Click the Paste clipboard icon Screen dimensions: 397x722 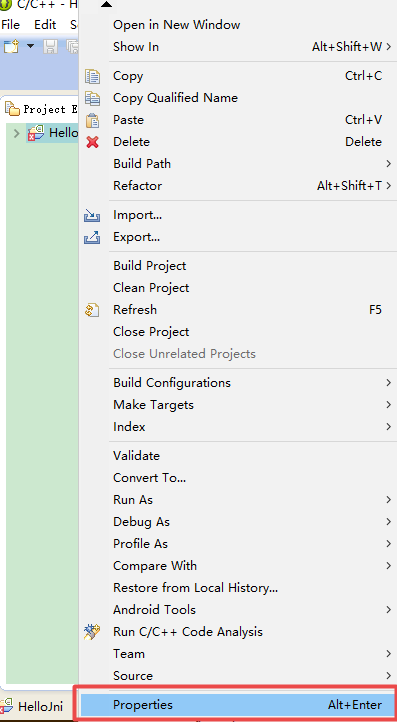coord(93,120)
